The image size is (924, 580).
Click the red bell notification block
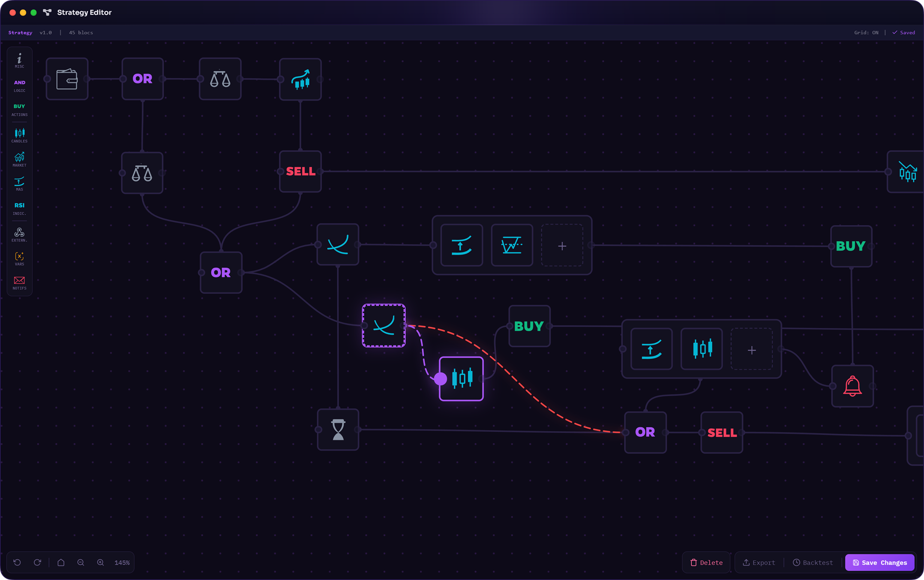tap(852, 386)
